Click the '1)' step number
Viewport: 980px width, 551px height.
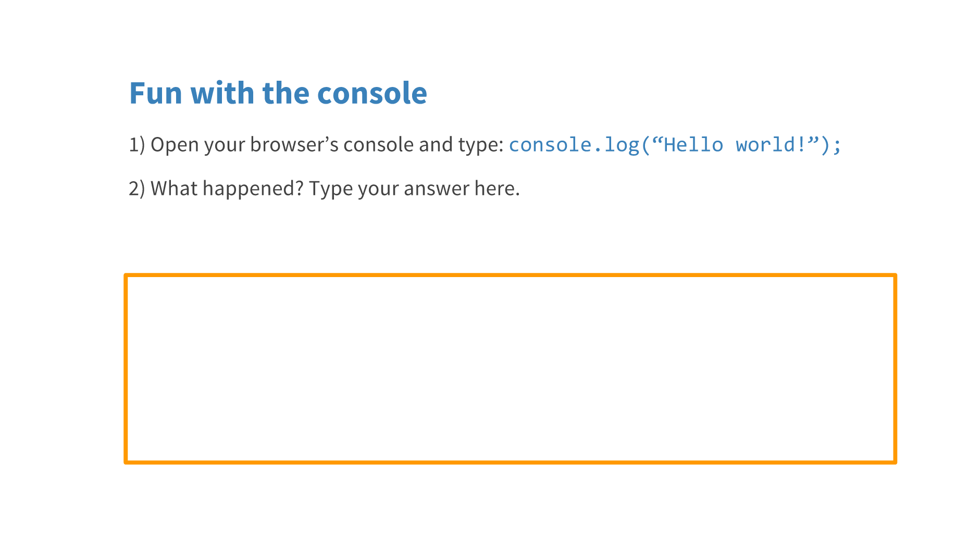click(x=137, y=145)
